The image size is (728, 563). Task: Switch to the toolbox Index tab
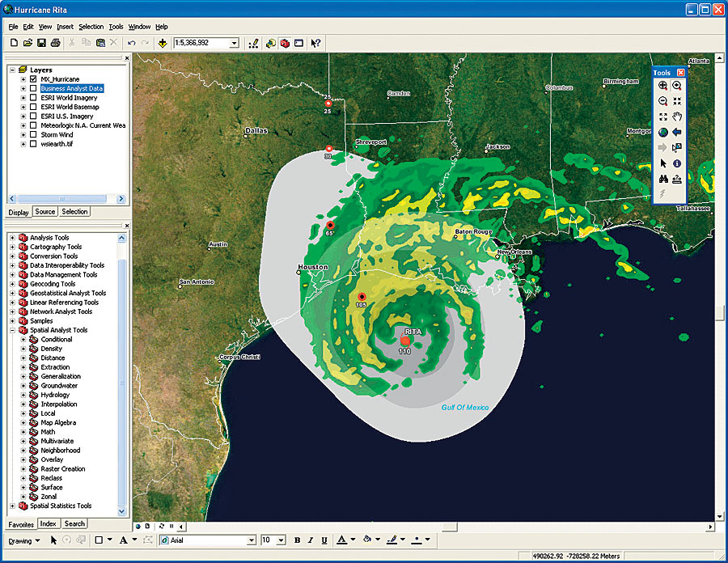(49, 523)
